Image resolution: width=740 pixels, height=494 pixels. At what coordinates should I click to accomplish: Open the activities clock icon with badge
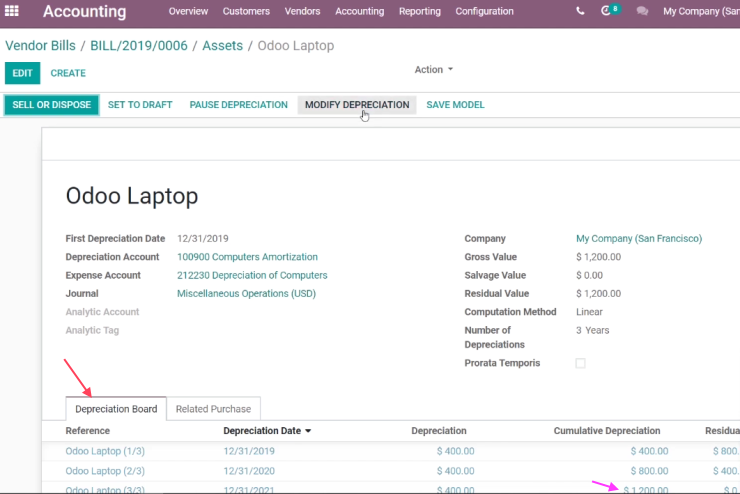[x=610, y=10]
